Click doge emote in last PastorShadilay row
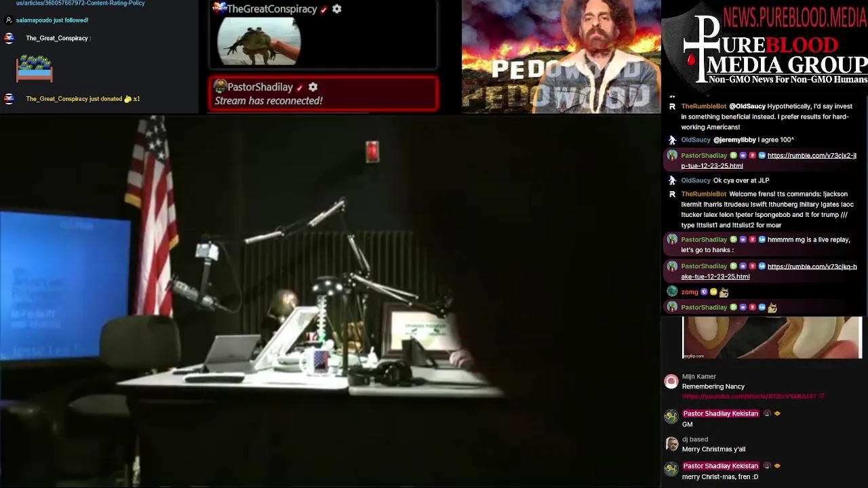 [x=772, y=307]
